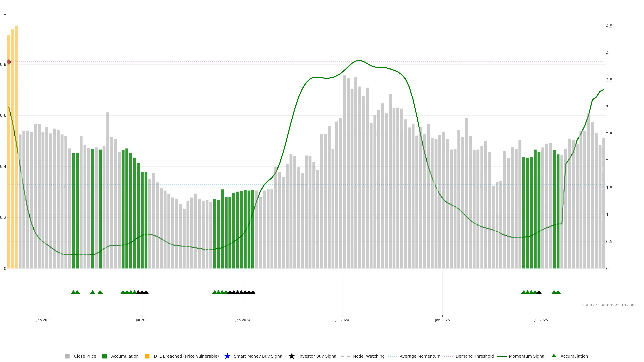This screenshot has width=644, height=362.
Task: Click the Jan 2025 axis label
Action: (x=442, y=320)
